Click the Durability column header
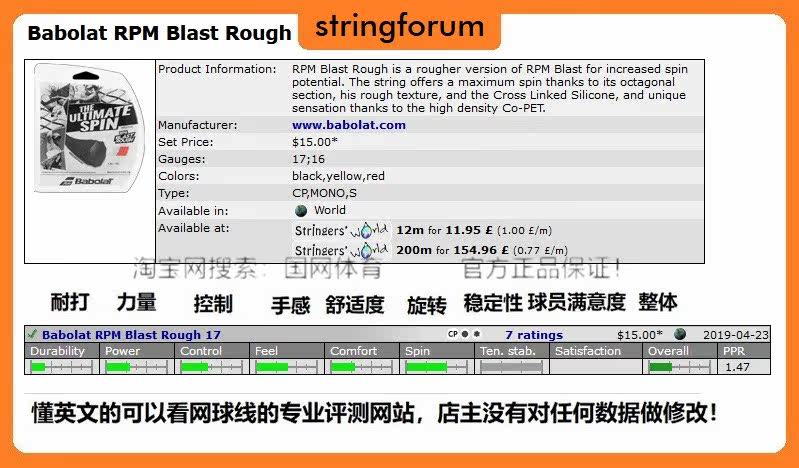Image resolution: width=799 pixels, height=468 pixels. (x=62, y=351)
